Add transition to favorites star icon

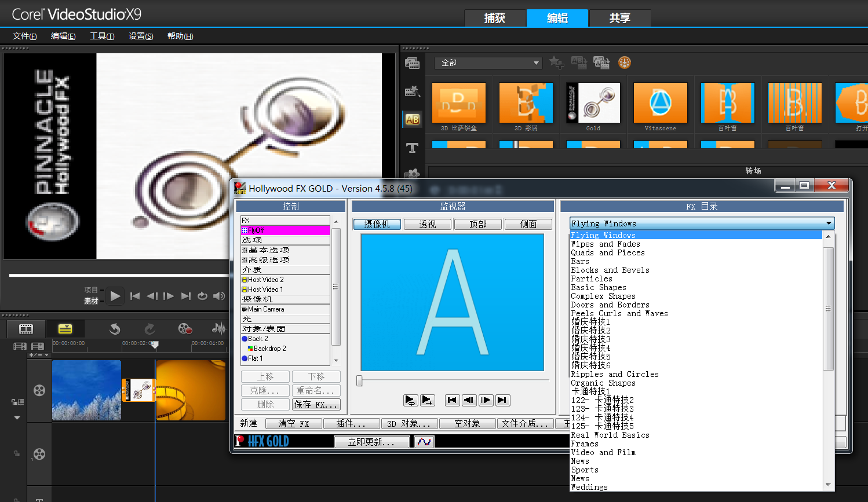pos(556,63)
